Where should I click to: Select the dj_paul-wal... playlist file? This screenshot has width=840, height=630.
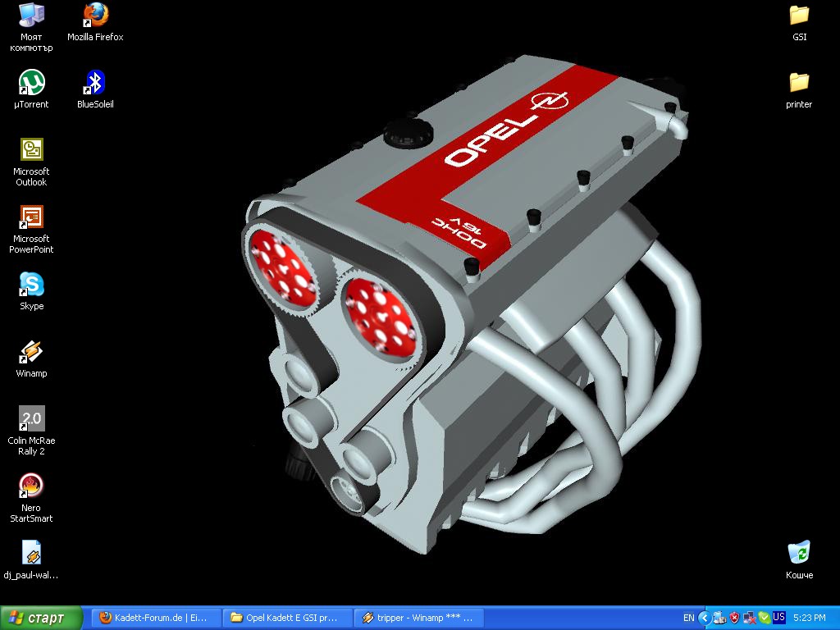(x=31, y=560)
